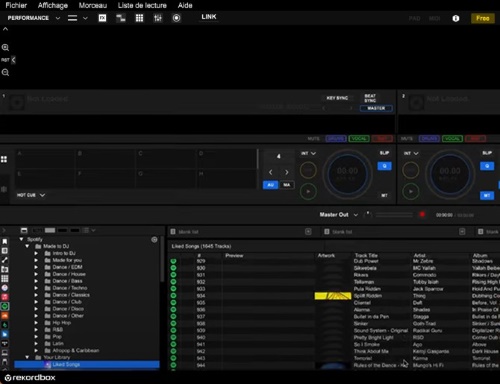The image size is (500, 384).
Task: Click the KEY SYNC button on deck 1
Action: click(x=337, y=98)
